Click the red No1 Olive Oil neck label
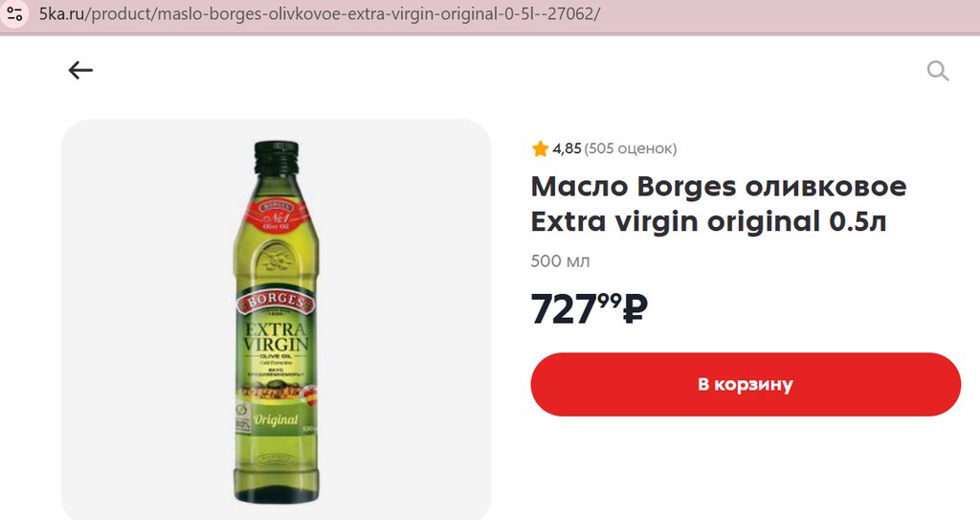The height and width of the screenshot is (520, 980). (277, 215)
